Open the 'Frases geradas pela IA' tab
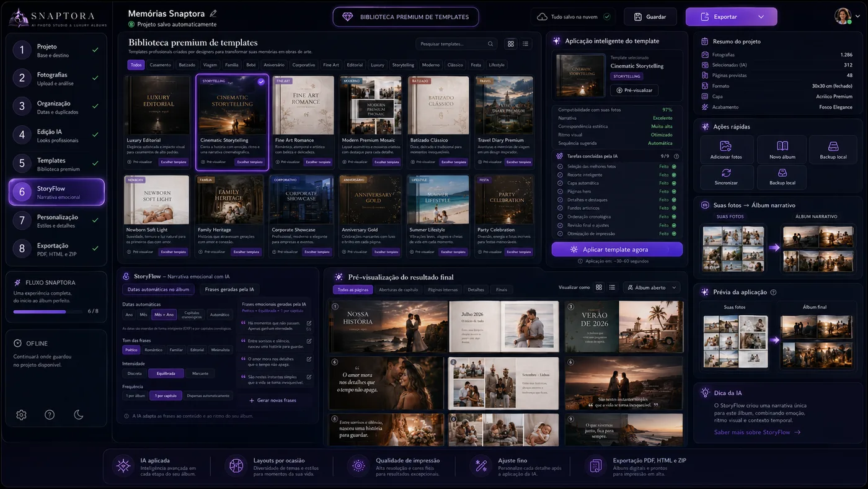Viewport: 868px width, 489px height. (x=229, y=289)
